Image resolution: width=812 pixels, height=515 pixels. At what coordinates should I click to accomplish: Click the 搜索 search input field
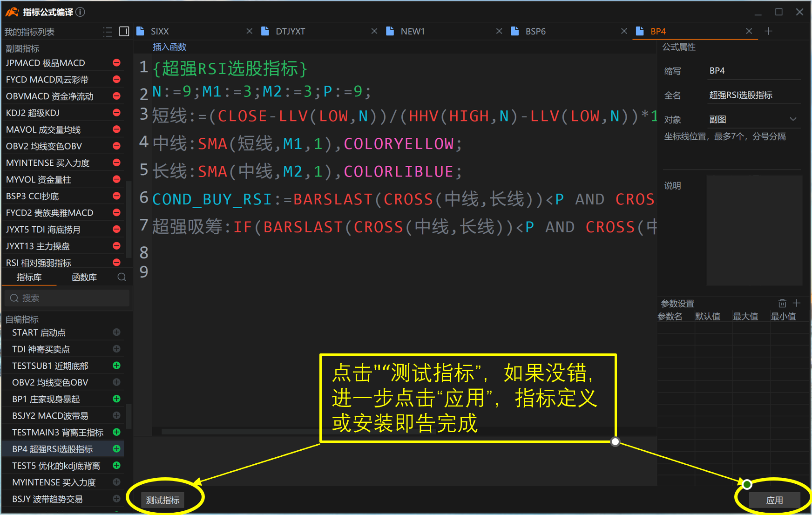point(67,298)
